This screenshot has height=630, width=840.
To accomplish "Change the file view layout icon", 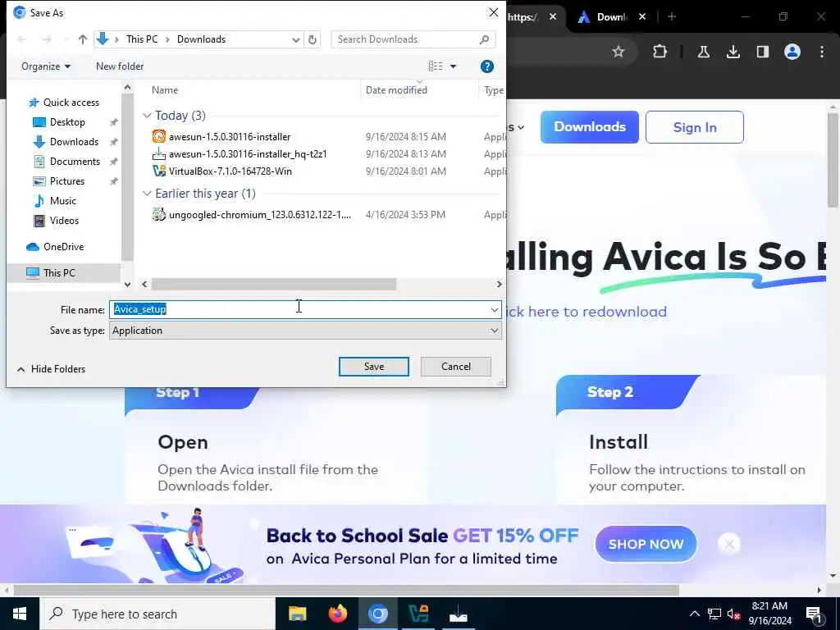I will pyautogui.click(x=436, y=66).
